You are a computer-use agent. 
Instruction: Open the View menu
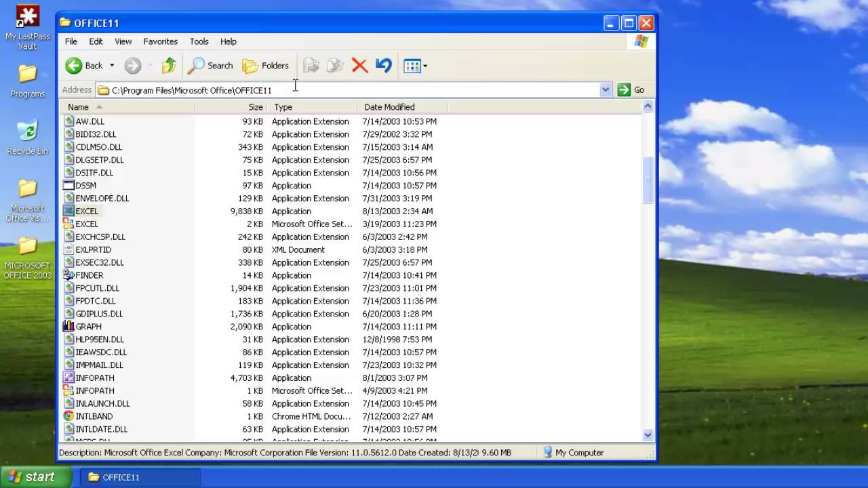click(x=123, y=41)
